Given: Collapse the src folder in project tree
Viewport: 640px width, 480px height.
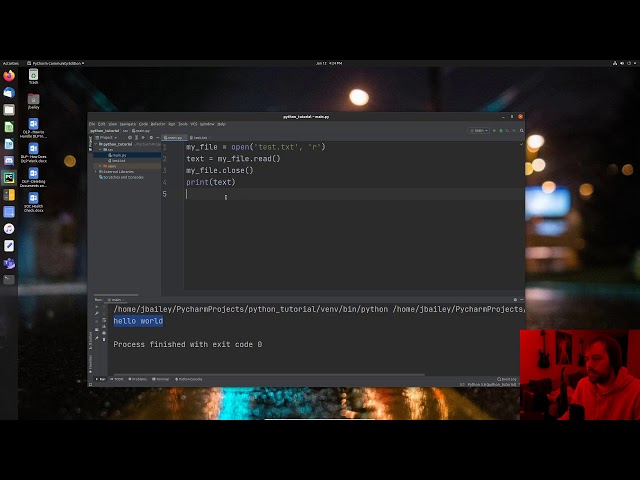Looking at the screenshot, I should click(100, 150).
